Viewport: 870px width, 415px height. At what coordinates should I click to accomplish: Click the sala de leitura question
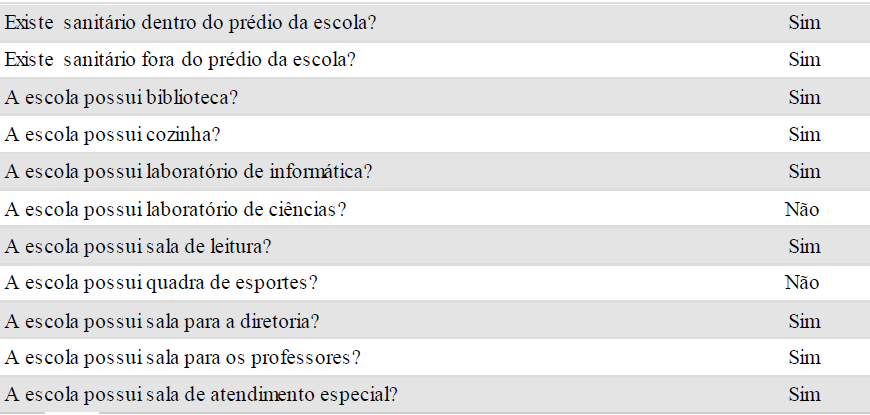139,246
